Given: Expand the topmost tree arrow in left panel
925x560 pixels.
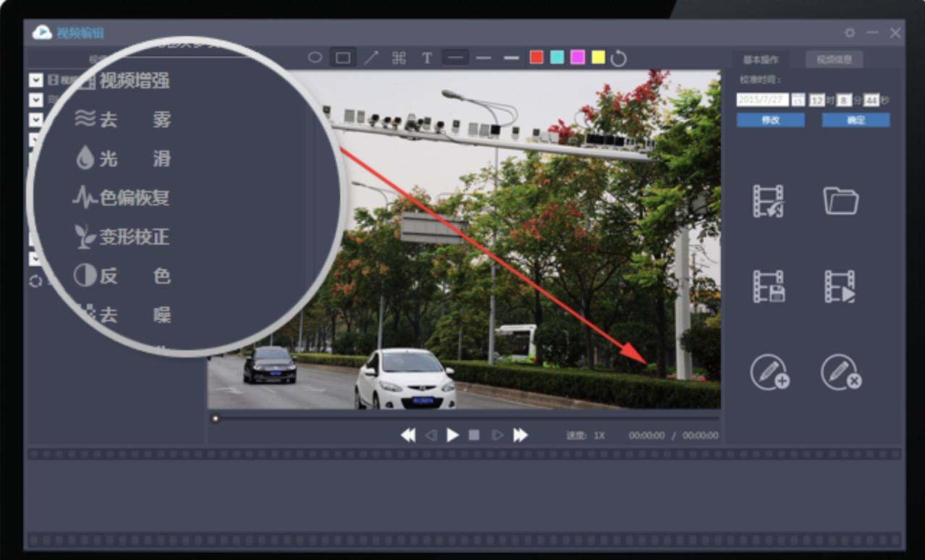Looking at the screenshot, I should [x=35, y=80].
